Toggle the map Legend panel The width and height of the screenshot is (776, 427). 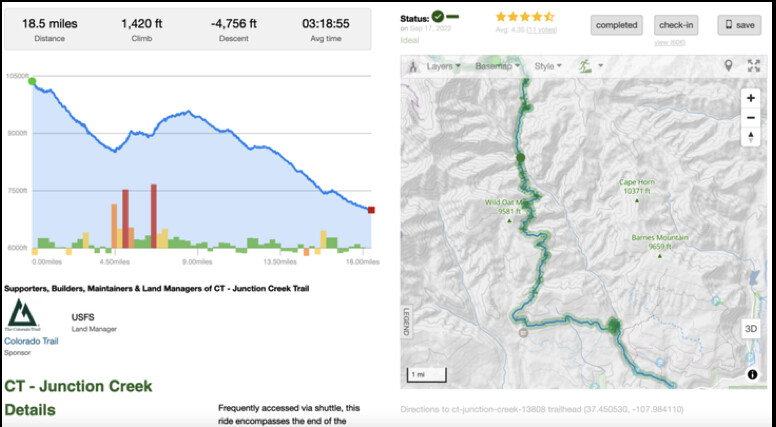point(407,320)
